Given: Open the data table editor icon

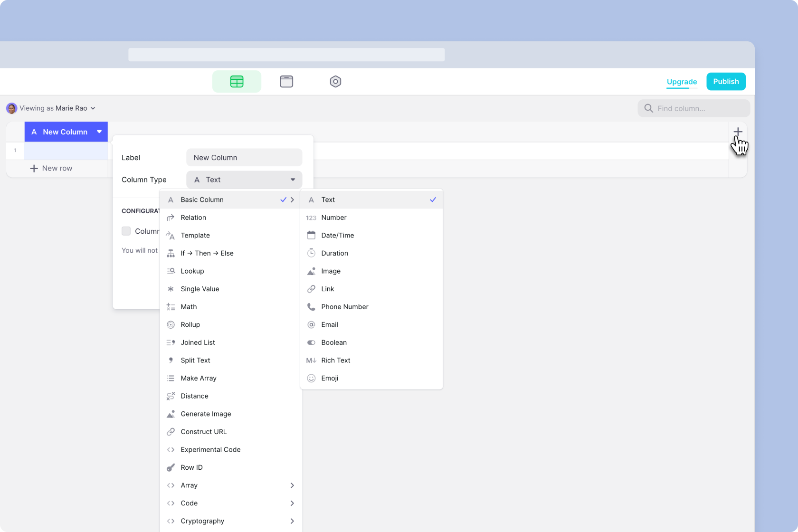Looking at the screenshot, I should (x=237, y=82).
